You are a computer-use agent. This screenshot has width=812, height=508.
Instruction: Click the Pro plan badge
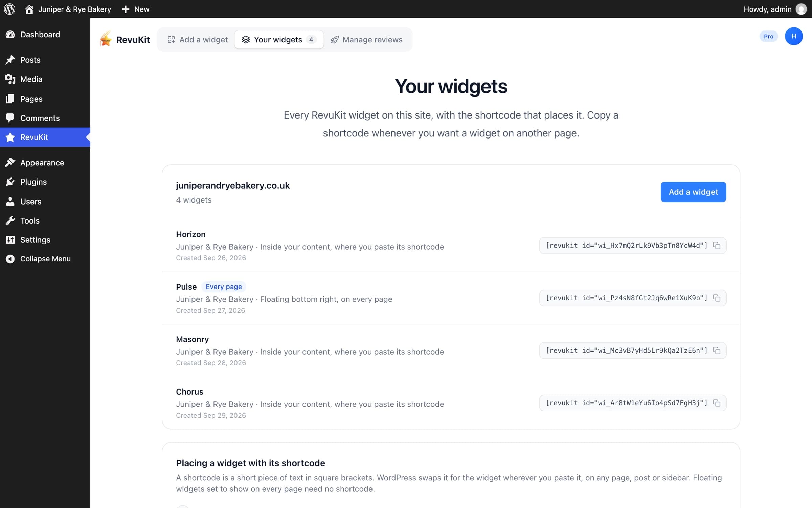point(768,36)
